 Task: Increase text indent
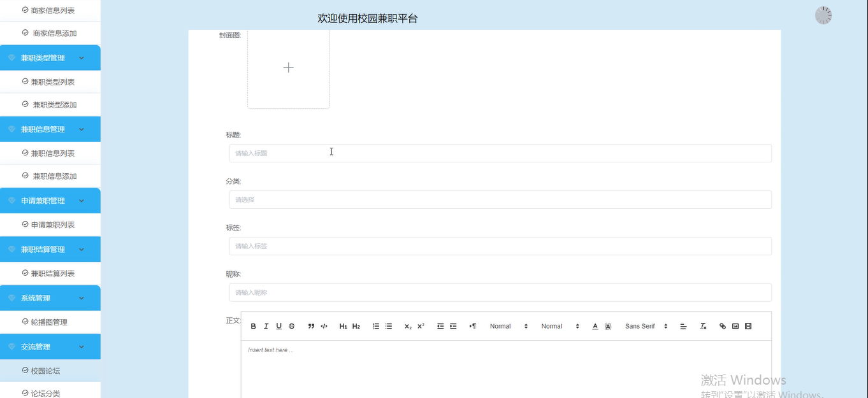tap(453, 326)
